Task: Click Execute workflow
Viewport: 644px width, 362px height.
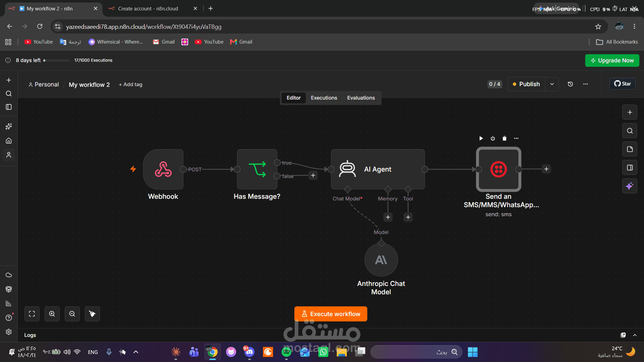Action: point(331,314)
